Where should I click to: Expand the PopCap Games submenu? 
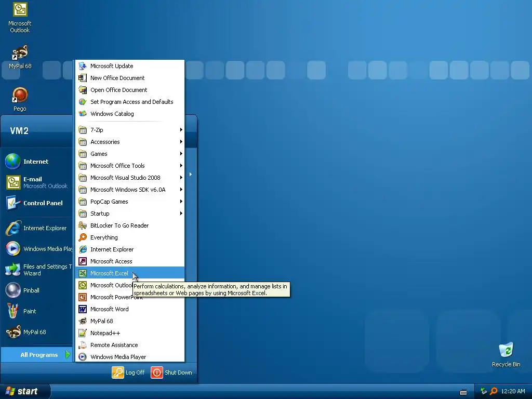[x=130, y=202]
